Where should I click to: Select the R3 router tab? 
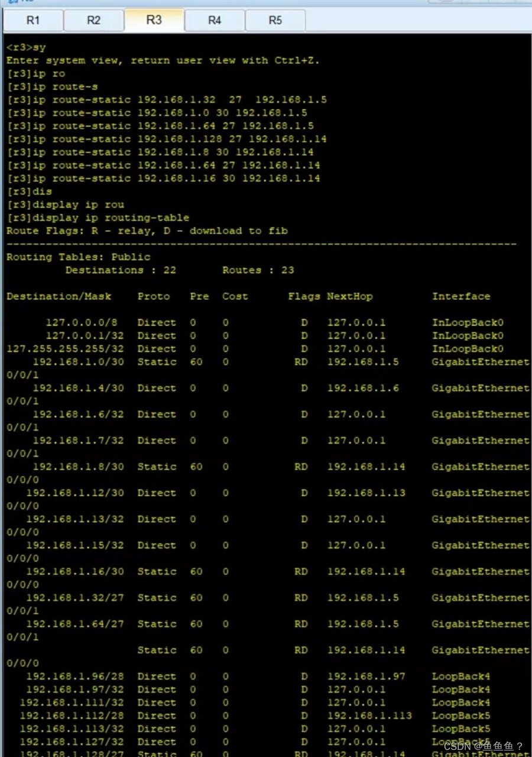154,20
